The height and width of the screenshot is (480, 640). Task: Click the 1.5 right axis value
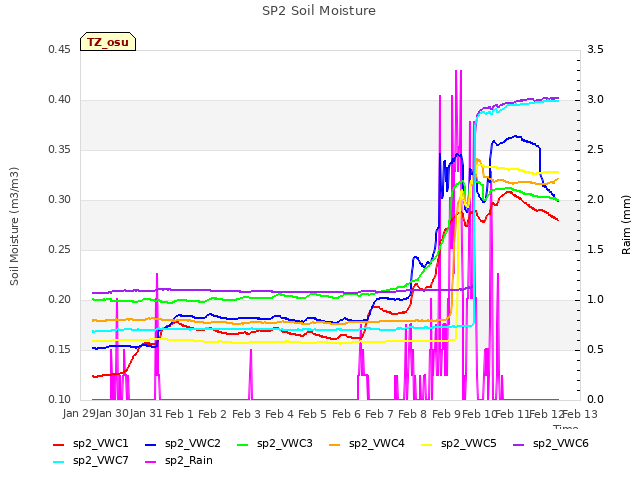[x=596, y=250]
